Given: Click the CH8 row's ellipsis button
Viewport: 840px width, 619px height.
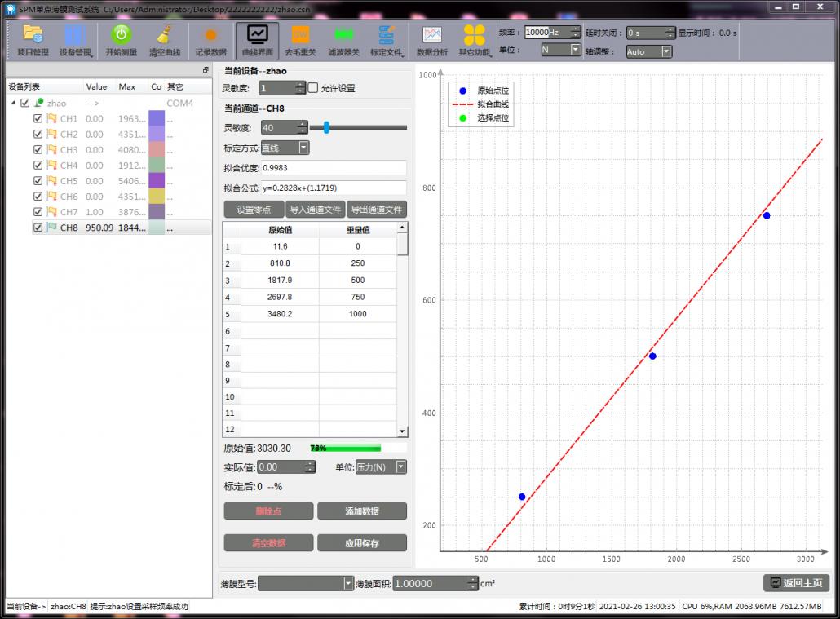Looking at the screenshot, I should click(x=170, y=228).
